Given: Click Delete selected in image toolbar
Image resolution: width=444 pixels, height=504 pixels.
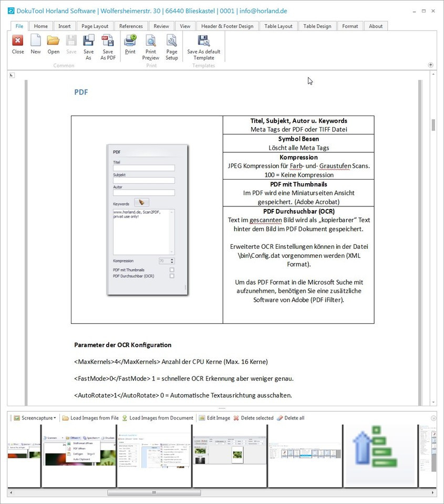Looking at the screenshot, I should [254, 418].
